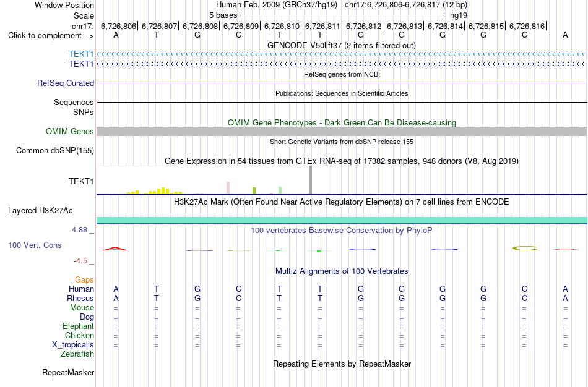Select the Window Position label
The width and height of the screenshot is (588, 387).
tap(64, 5)
